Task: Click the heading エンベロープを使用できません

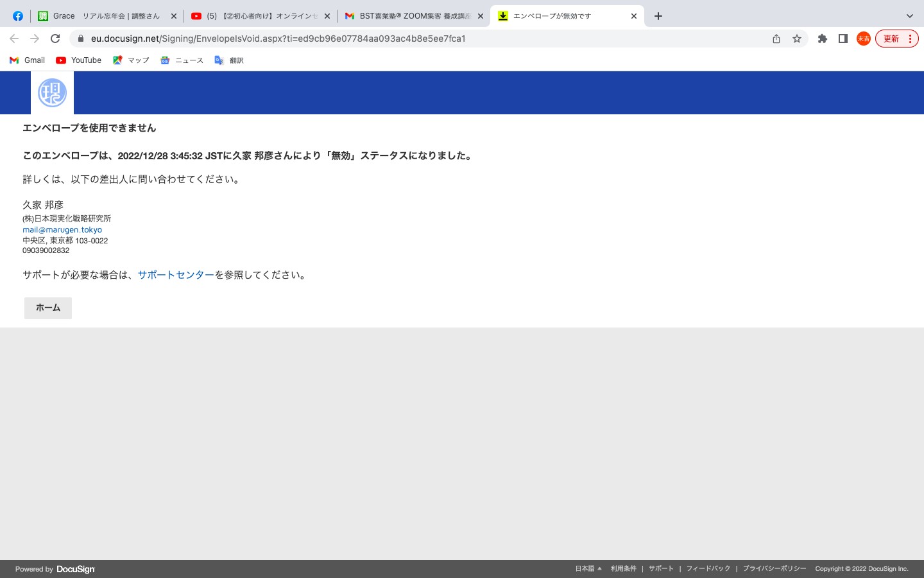Action: pyautogui.click(x=89, y=128)
